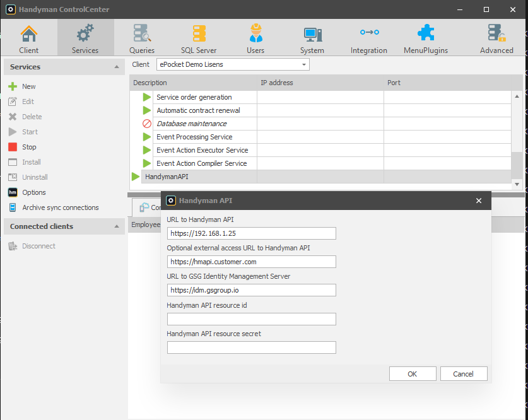Open the Queries toolbar item
The image size is (528, 420).
[142, 38]
